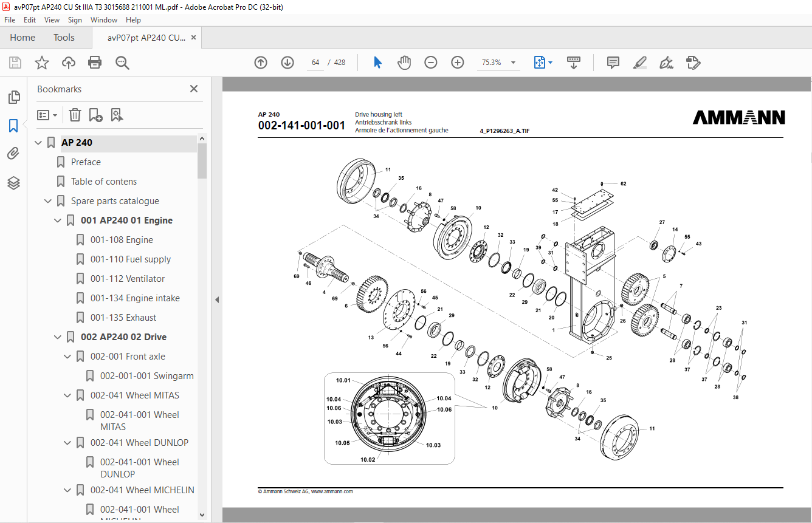Add the document to favorites star icon
Screen dimensions: 812x523
41,63
